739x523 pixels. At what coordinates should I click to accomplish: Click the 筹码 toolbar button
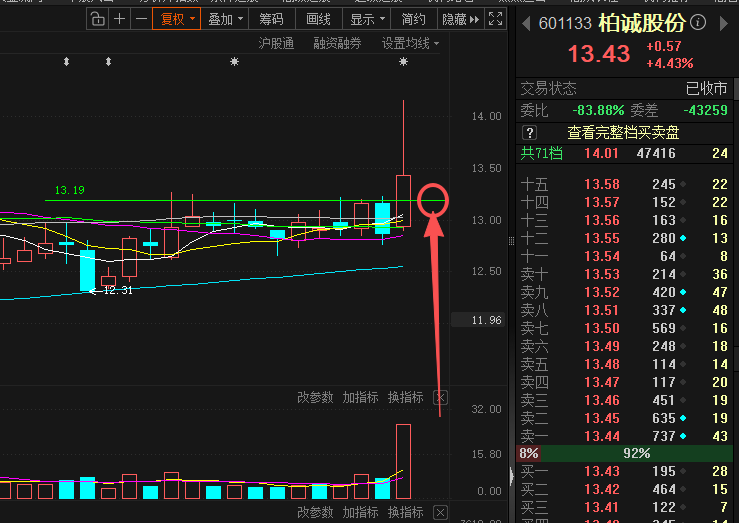click(271, 19)
